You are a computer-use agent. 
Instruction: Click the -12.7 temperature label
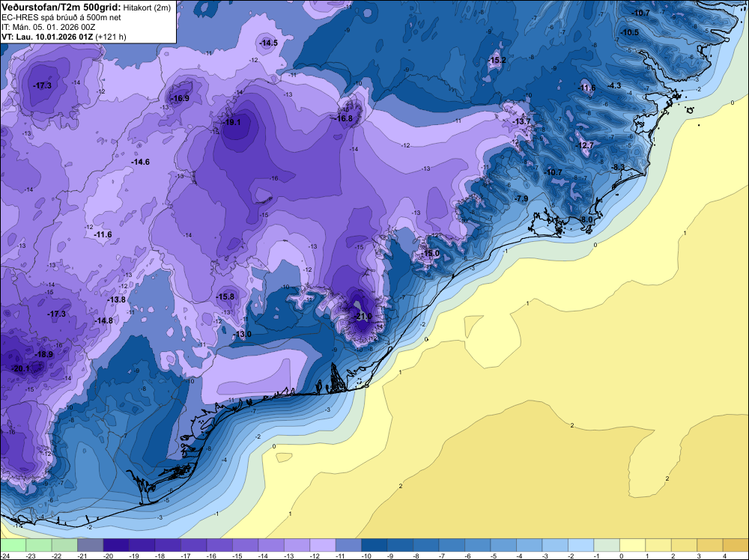[585, 145]
